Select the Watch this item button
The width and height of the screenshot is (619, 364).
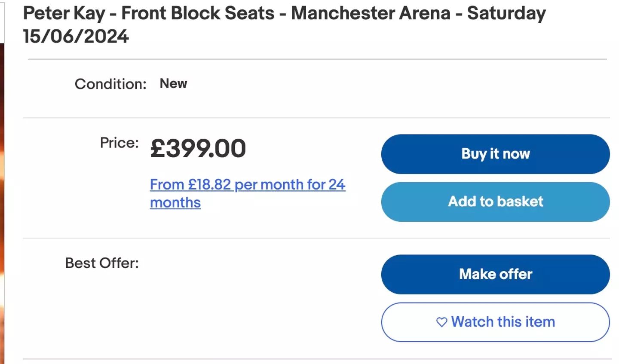point(495,322)
